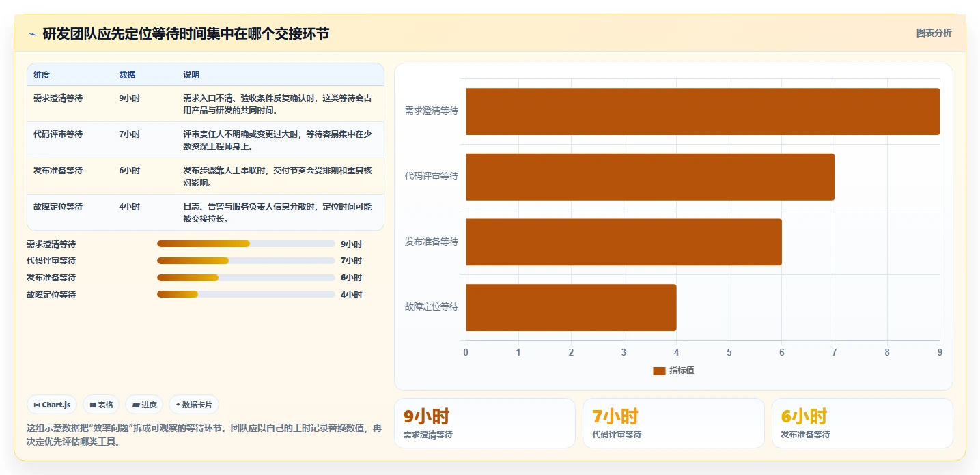The height and width of the screenshot is (475, 980).
Task: Click the 发布准备等待 chart bar
Action: pyautogui.click(x=624, y=242)
